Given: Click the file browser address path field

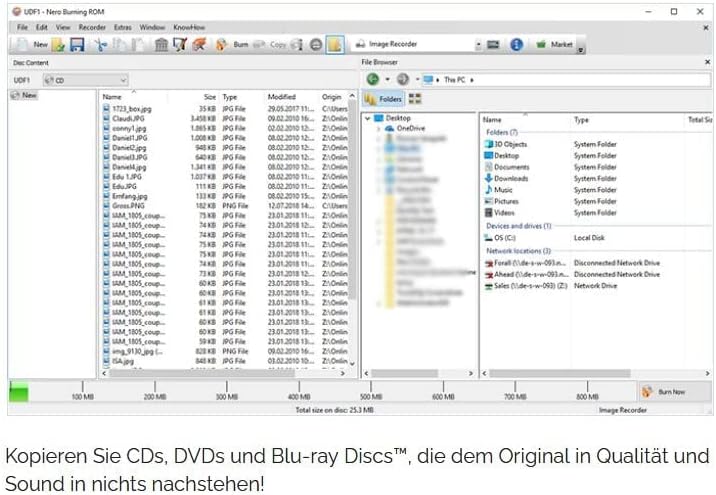Looking at the screenshot, I should [566, 80].
